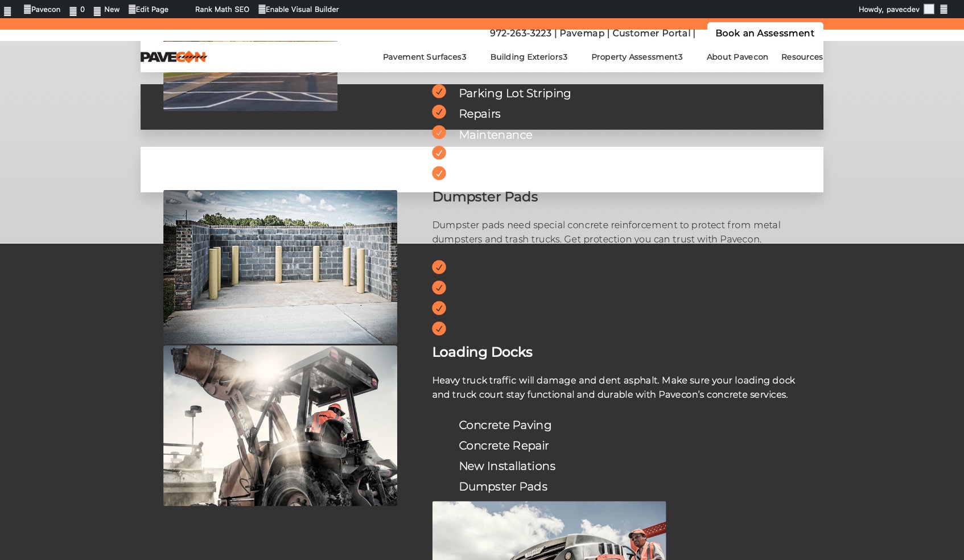Expand the Building Exteriors dropdown menu

point(529,57)
